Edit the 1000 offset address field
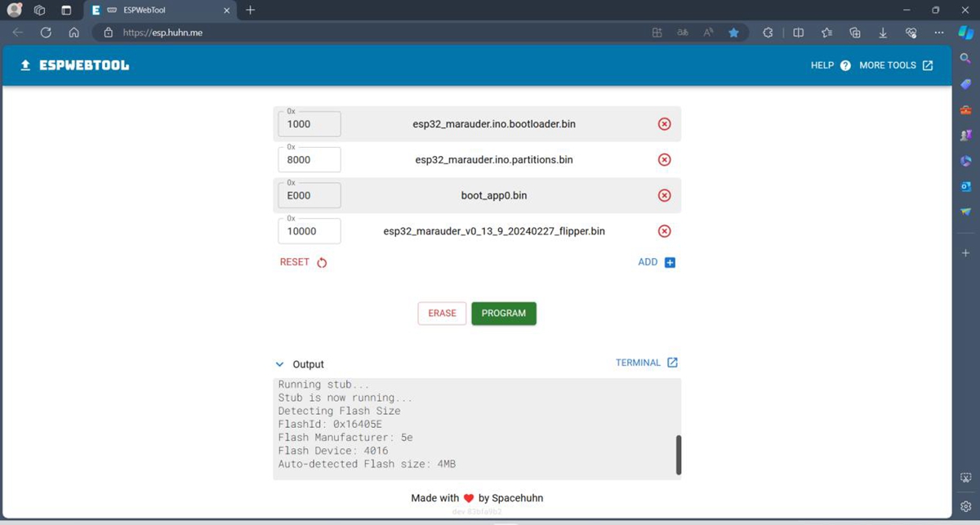 pos(310,124)
